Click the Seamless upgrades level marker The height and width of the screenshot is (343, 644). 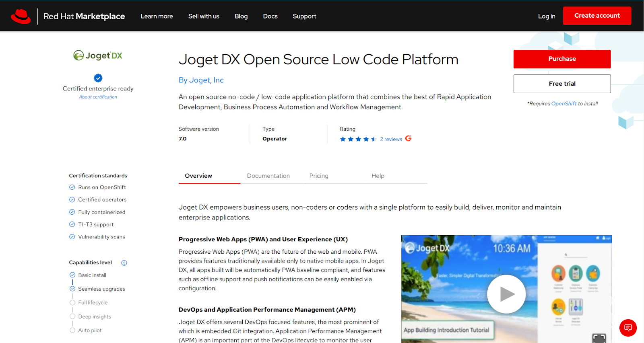coord(72,289)
